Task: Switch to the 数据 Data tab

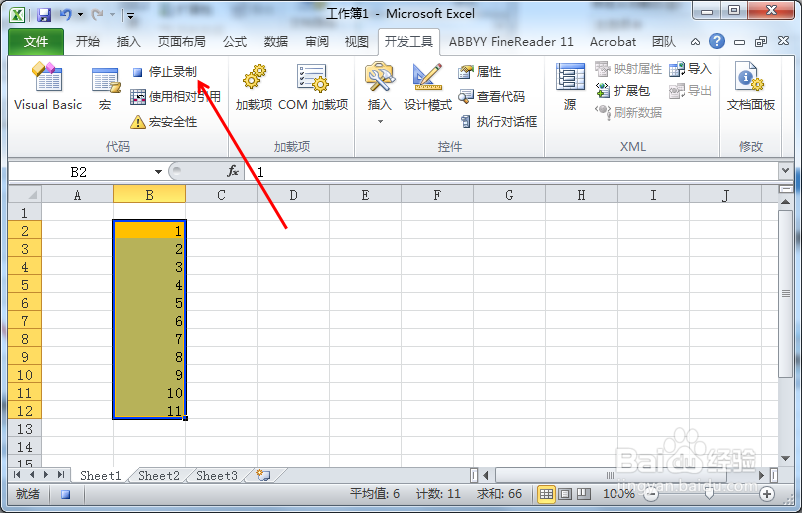Action: (x=276, y=41)
